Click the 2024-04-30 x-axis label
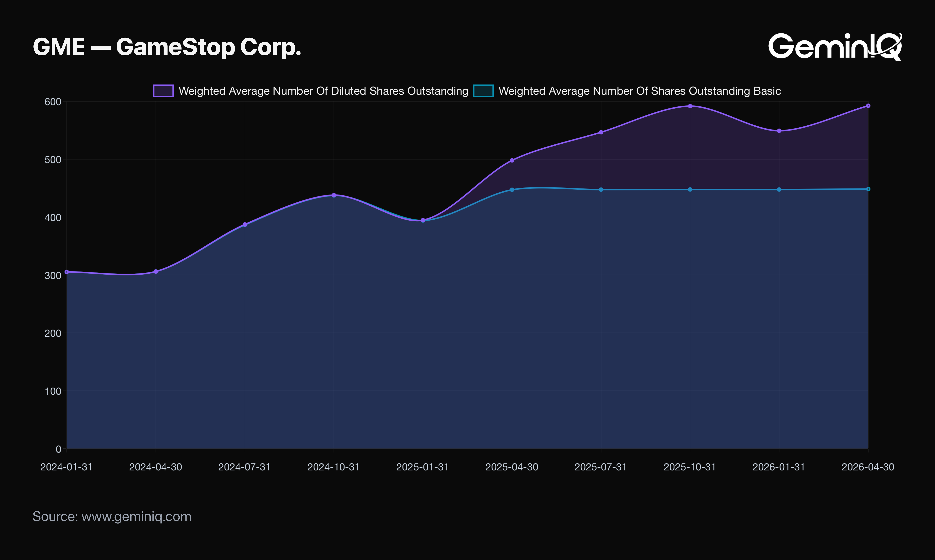This screenshot has height=560, width=935. point(156,467)
